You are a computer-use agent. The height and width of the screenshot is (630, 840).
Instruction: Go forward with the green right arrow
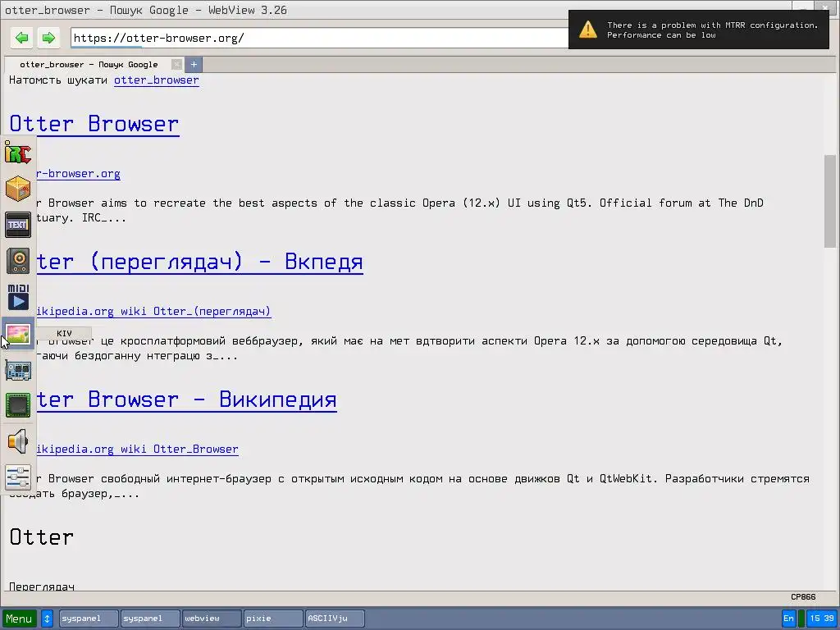pos(48,38)
